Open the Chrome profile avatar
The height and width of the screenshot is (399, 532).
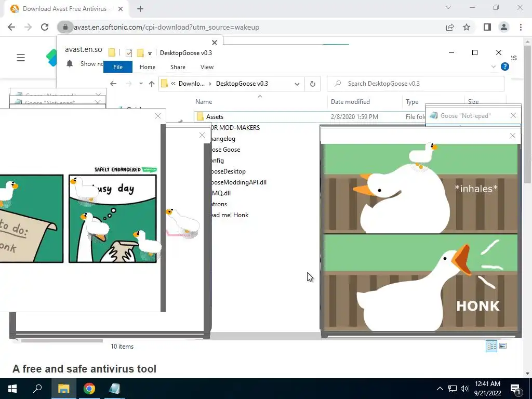pos(504,27)
